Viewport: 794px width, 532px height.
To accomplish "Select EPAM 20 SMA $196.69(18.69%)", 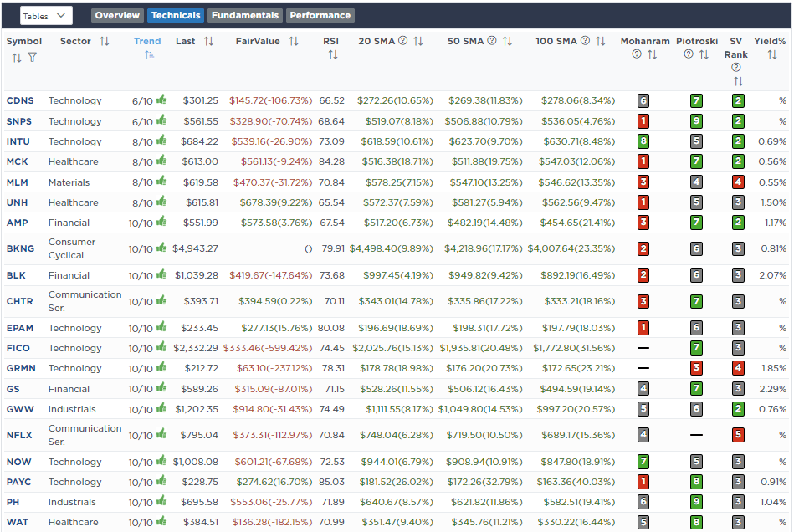I will point(396,328).
